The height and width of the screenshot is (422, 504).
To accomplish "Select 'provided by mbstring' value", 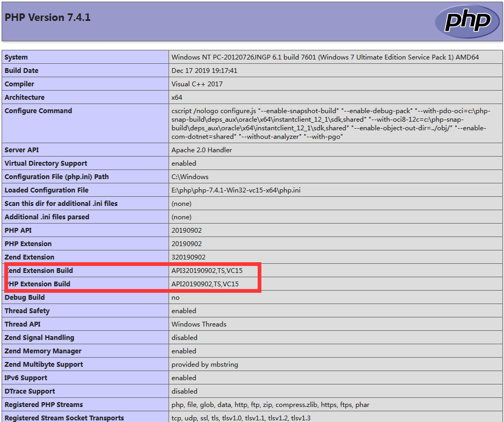I will coord(204,365).
